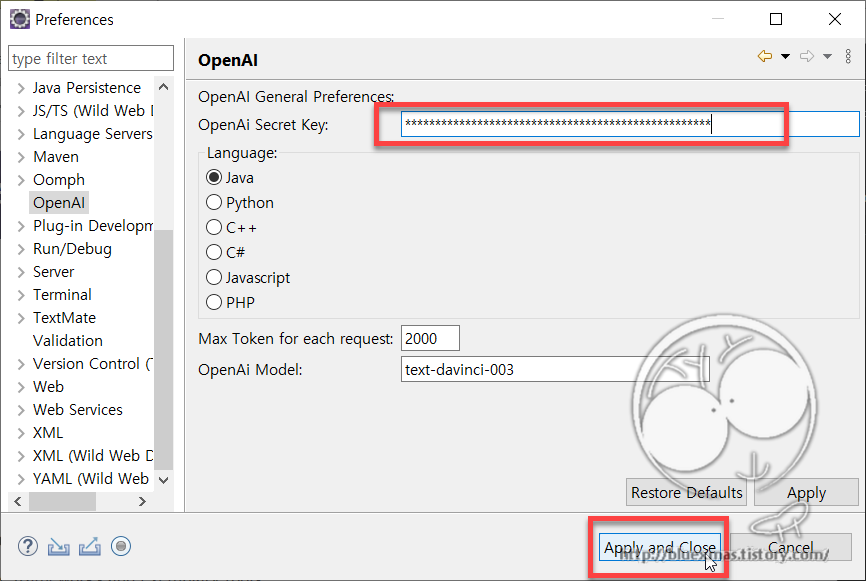Viewport: 866px width, 581px height.
Task: Click the import preferences icon
Action: pos(59,546)
